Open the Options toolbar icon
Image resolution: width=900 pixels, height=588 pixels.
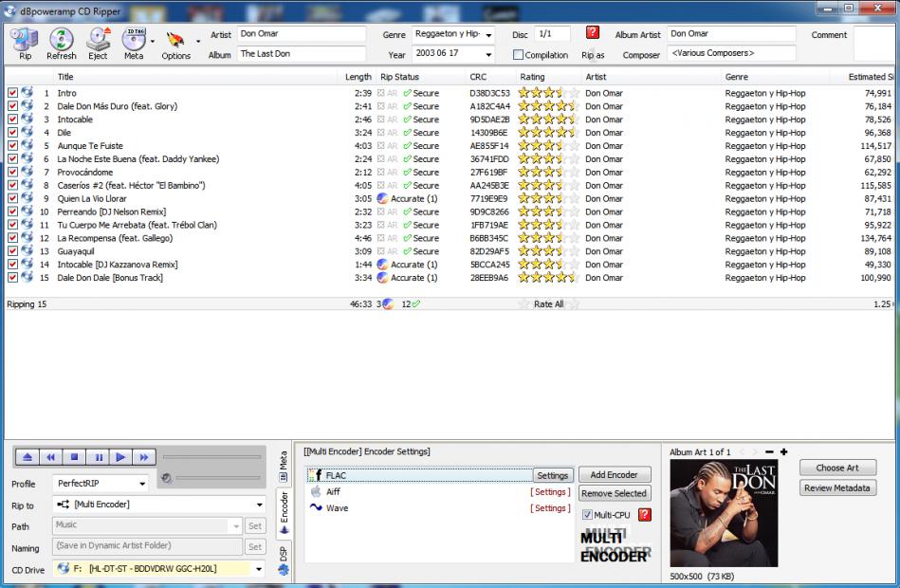(175, 43)
